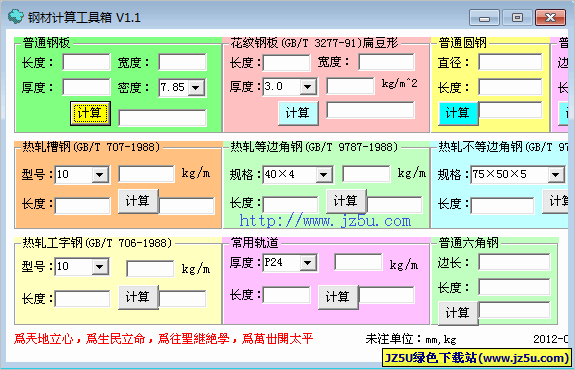575x370 pixels.
Task: Click 普通圆钢 直径 input field
Action: [510, 62]
